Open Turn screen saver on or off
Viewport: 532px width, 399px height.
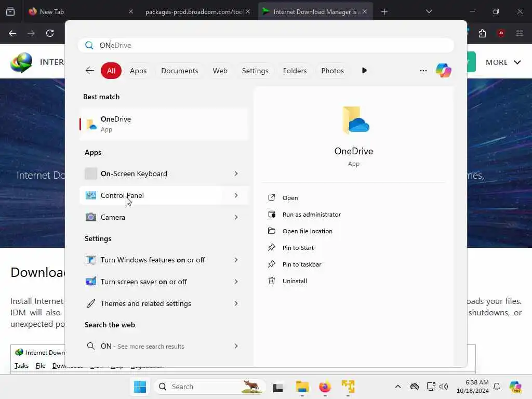[164, 282]
